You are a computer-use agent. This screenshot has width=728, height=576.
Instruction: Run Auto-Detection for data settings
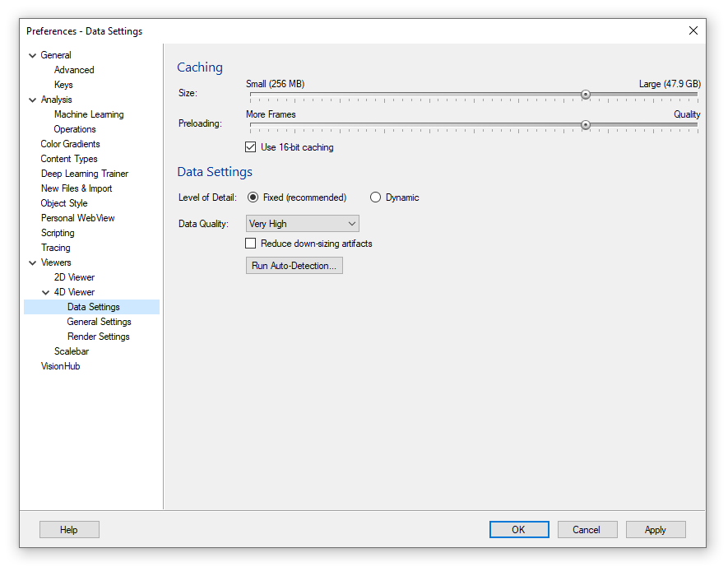(x=294, y=266)
